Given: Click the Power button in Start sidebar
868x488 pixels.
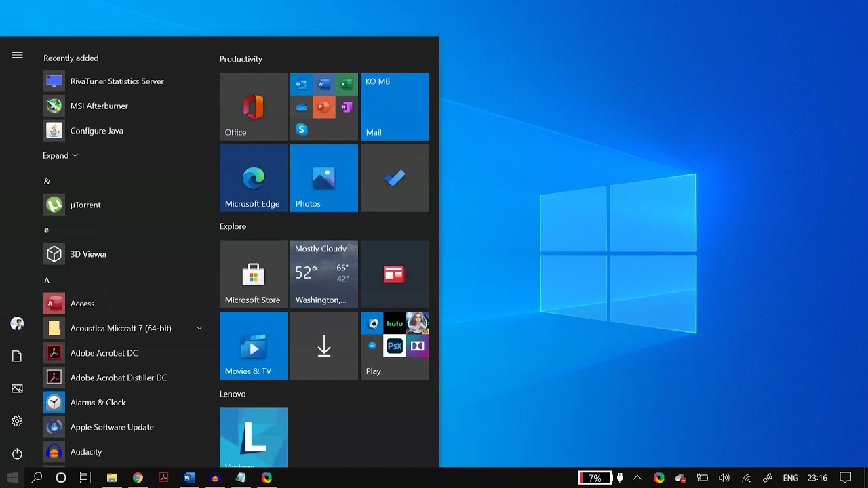Looking at the screenshot, I should [17, 454].
